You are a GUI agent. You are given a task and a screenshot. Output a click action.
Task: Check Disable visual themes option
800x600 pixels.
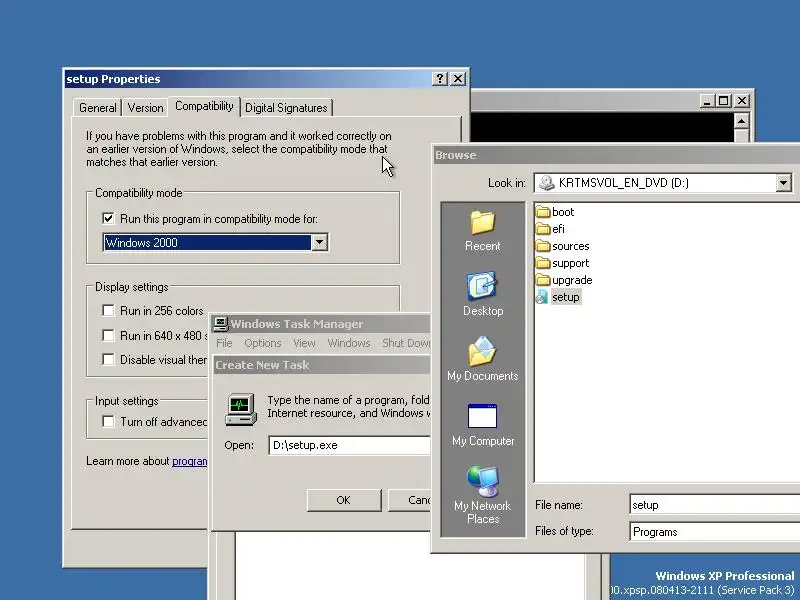(108, 360)
